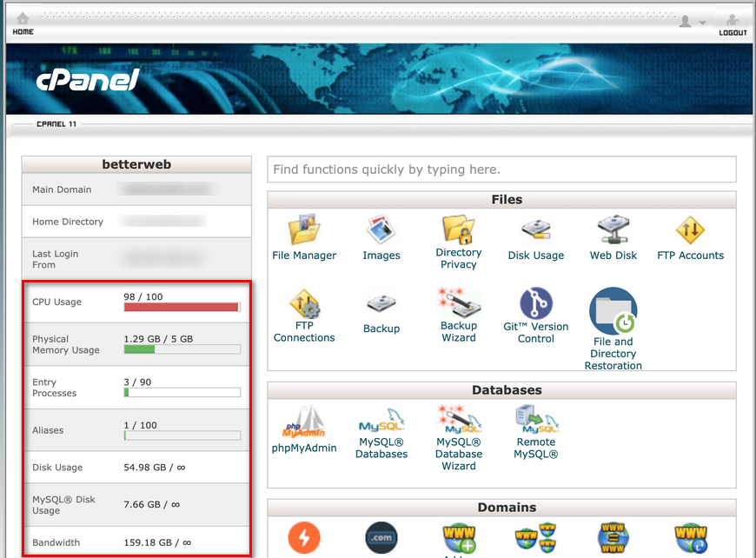The image size is (756, 558).
Task: Open the FTP Connections icon
Action: click(304, 303)
